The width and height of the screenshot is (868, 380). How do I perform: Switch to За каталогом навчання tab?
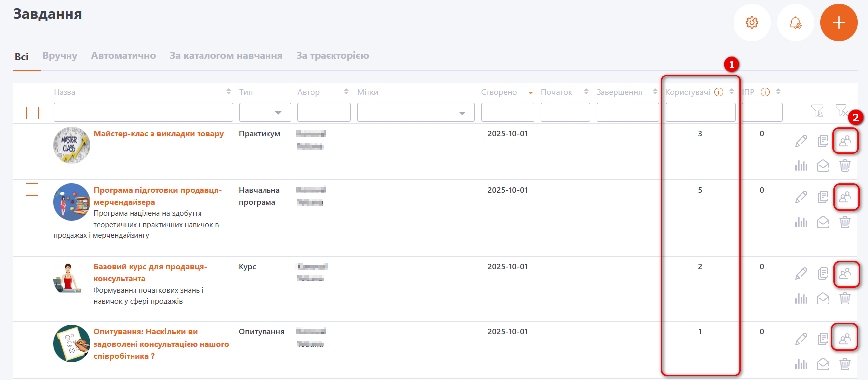point(226,56)
